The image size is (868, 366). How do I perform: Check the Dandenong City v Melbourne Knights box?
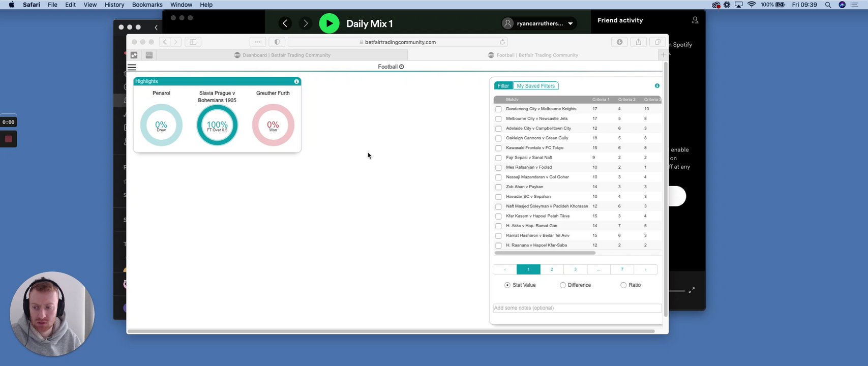498,109
